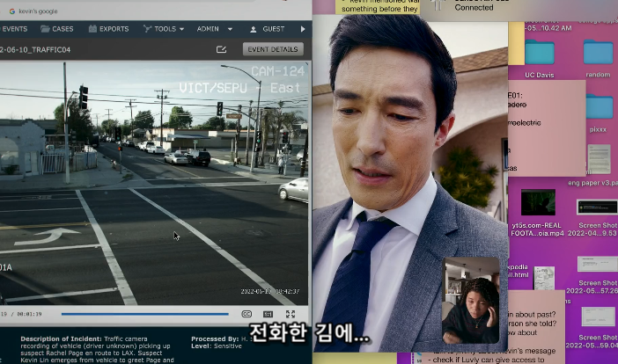
Task: Click the TOOLS wrench icon
Action: (x=147, y=29)
